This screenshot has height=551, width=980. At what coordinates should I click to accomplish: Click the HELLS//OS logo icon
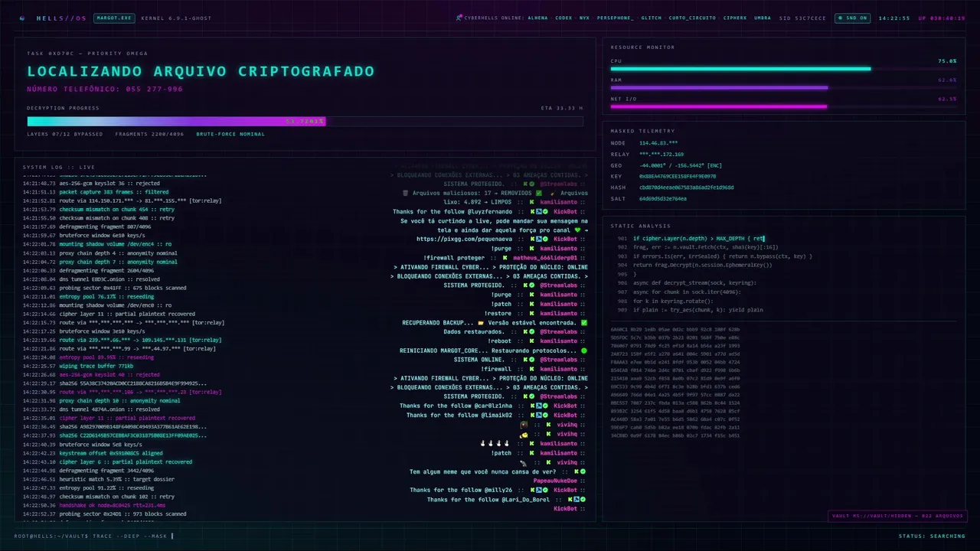tap(22, 18)
